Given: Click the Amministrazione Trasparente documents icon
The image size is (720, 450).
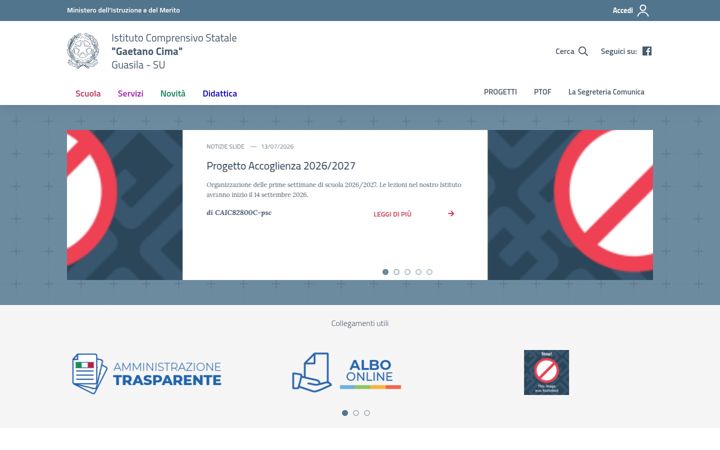Looking at the screenshot, I should pos(89,373).
